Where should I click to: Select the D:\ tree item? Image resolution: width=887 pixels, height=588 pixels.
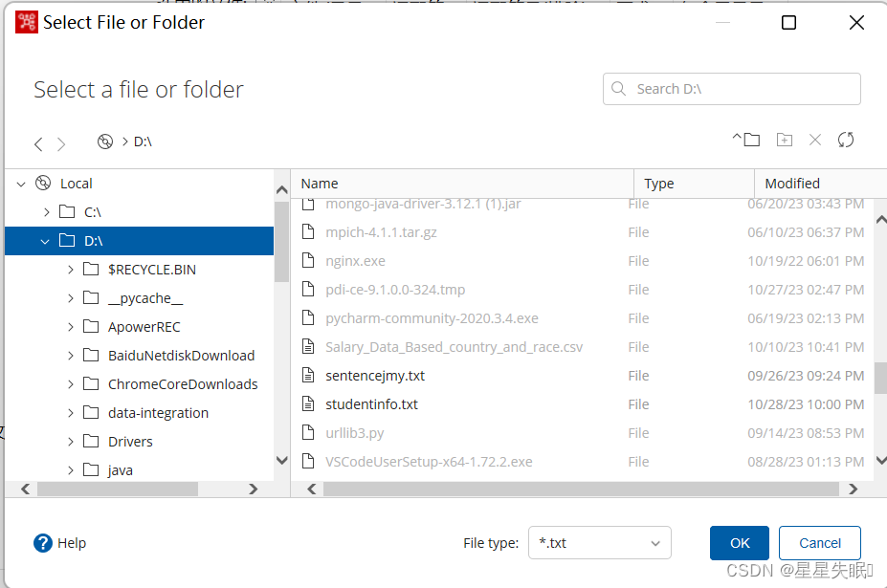(139, 241)
